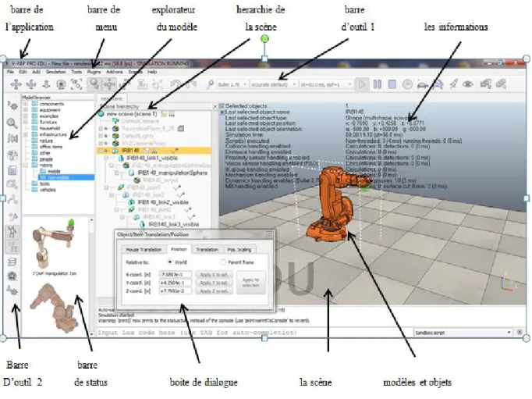The height and width of the screenshot is (399, 532).
Task: Toggle visualization with the eye icon
Action: pos(468,84)
